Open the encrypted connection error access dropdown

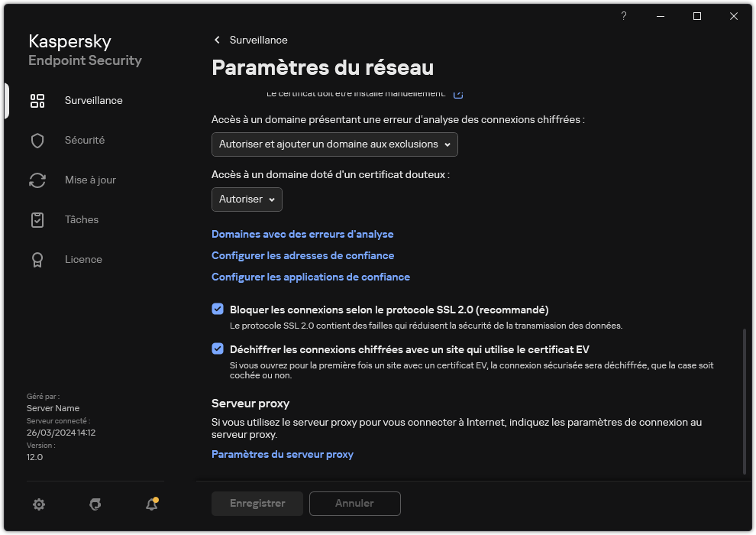(x=334, y=144)
